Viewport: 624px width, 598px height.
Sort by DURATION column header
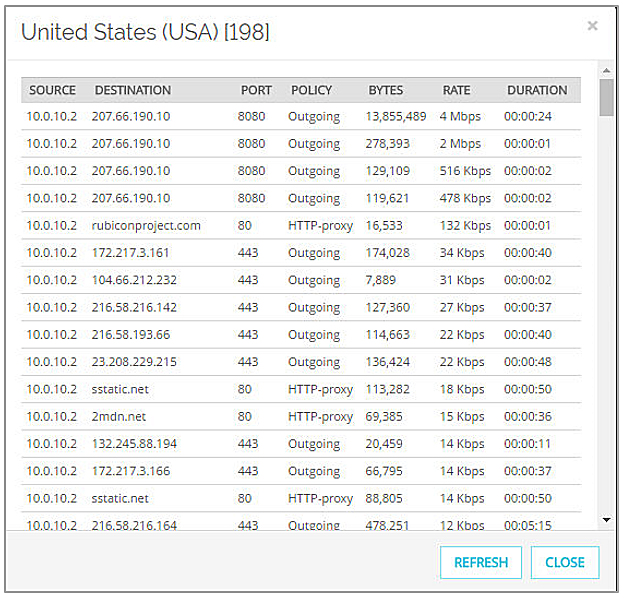click(537, 90)
